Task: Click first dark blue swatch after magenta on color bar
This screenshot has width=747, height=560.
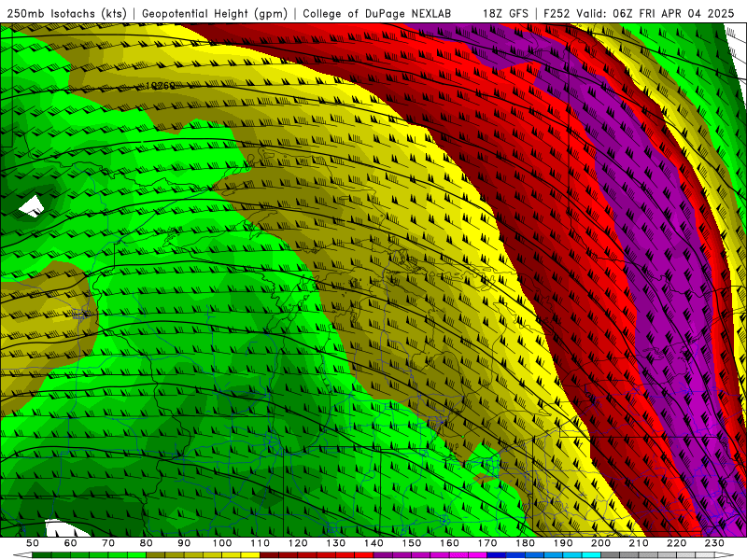Action: coord(497,555)
